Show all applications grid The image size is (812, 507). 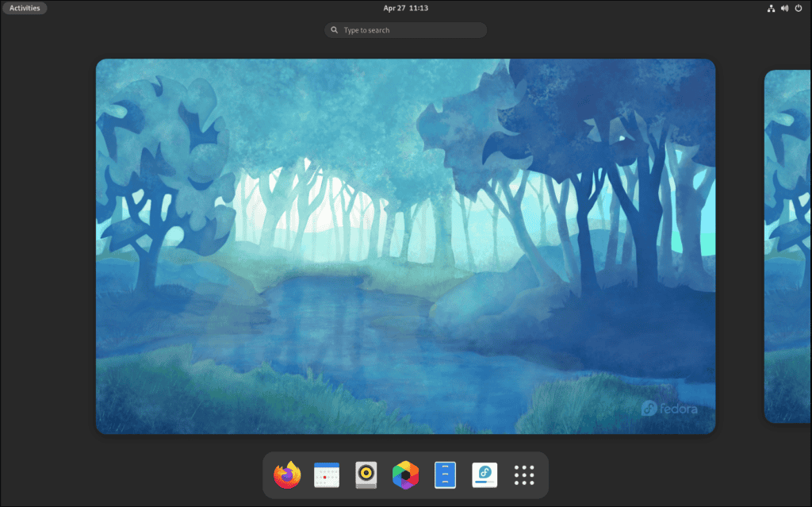point(524,474)
